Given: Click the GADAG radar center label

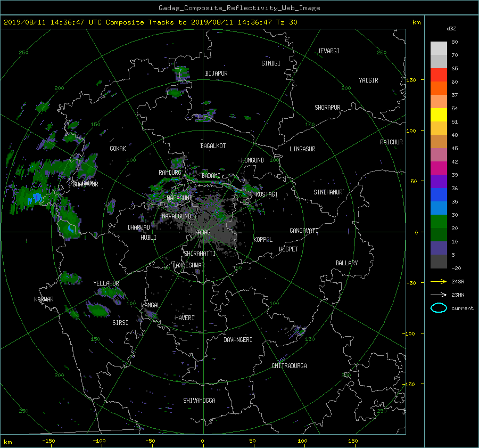Looking at the screenshot, I should pos(202,232).
